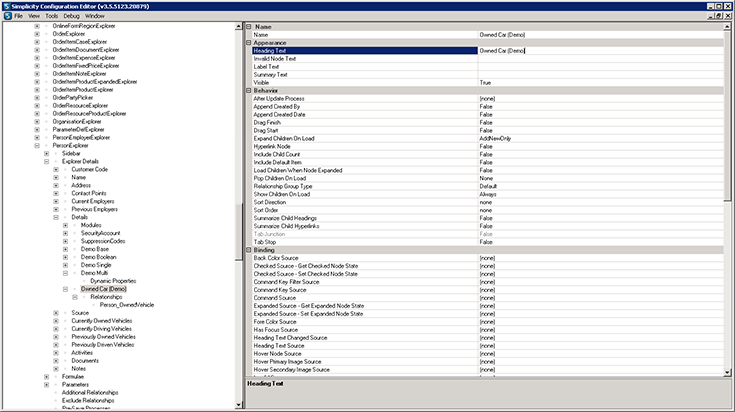735x412 pixels.
Task: Expand the Formulae tree node
Action: click(46, 376)
